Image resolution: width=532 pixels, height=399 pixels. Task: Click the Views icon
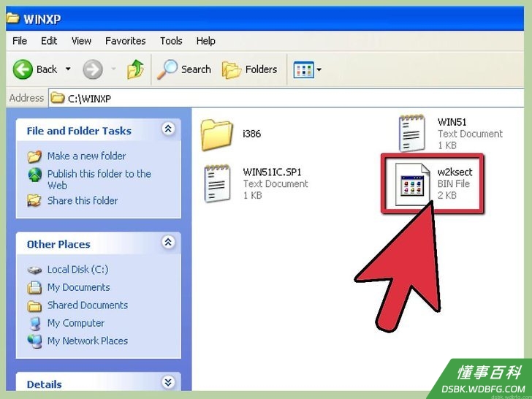304,69
